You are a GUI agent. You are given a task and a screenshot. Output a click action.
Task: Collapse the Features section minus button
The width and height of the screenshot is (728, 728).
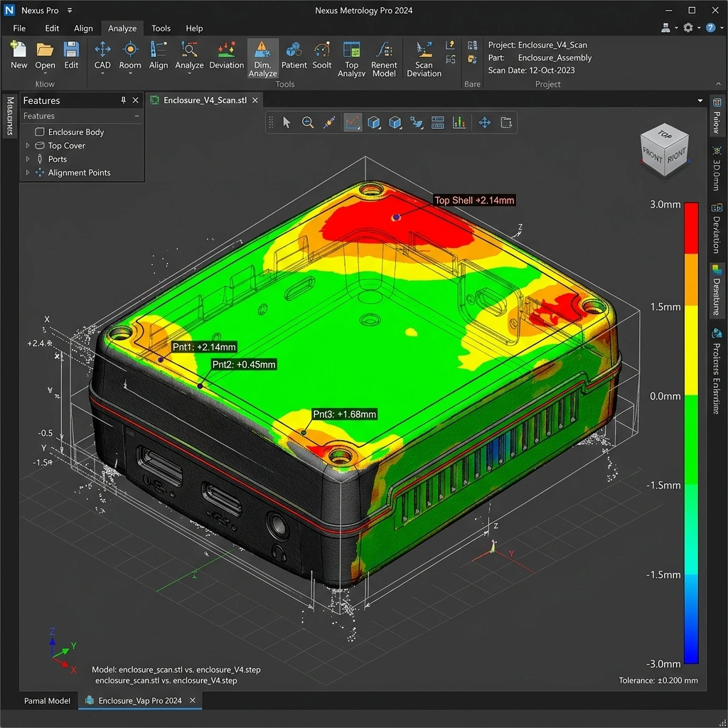tap(136, 116)
